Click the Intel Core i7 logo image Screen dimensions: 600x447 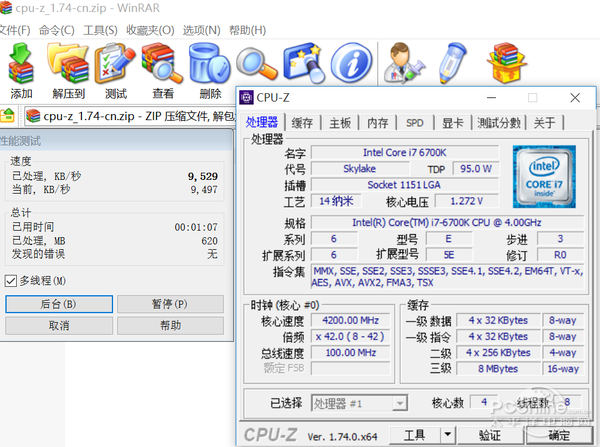[544, 176]
